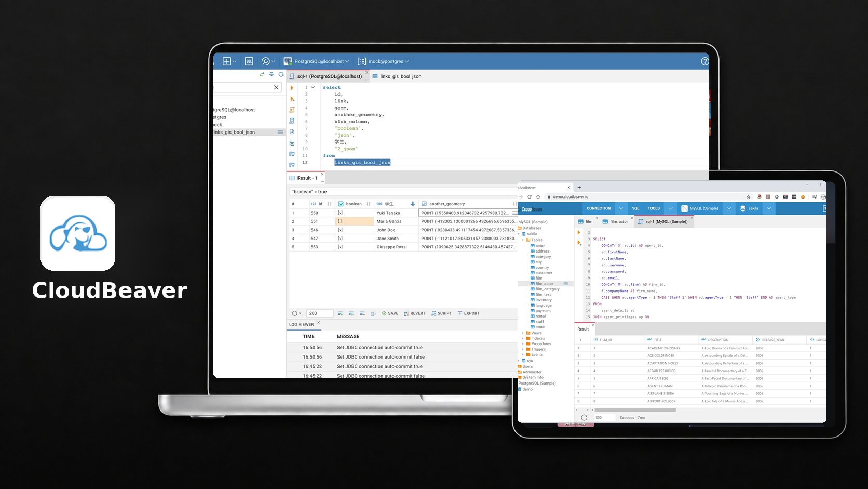868x489 pixels.
Task: Click the new connection plus icon
Action: coord(227,61)
